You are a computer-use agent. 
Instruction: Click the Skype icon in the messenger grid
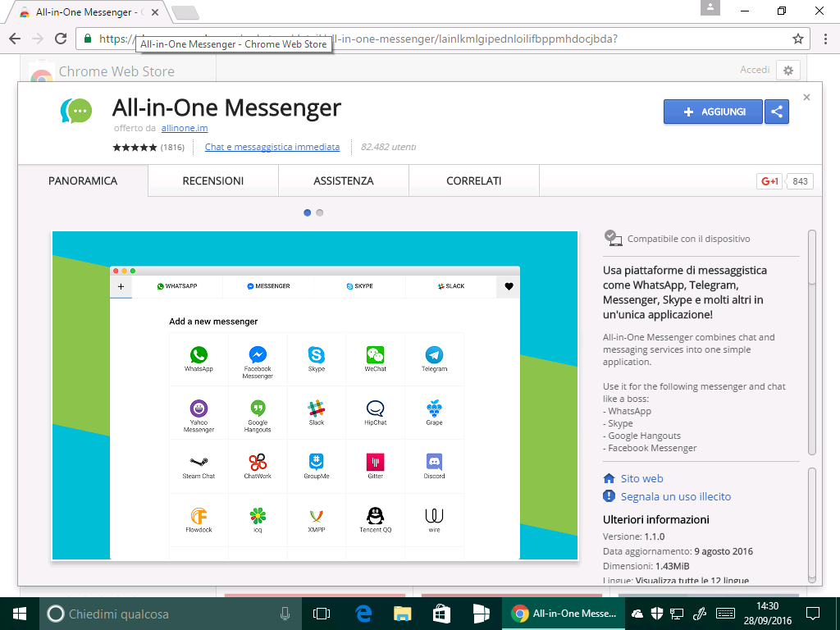(317, 354)
